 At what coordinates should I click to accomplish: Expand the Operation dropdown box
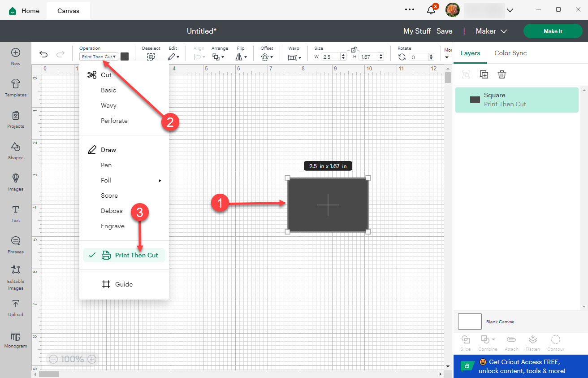point(99,56)
